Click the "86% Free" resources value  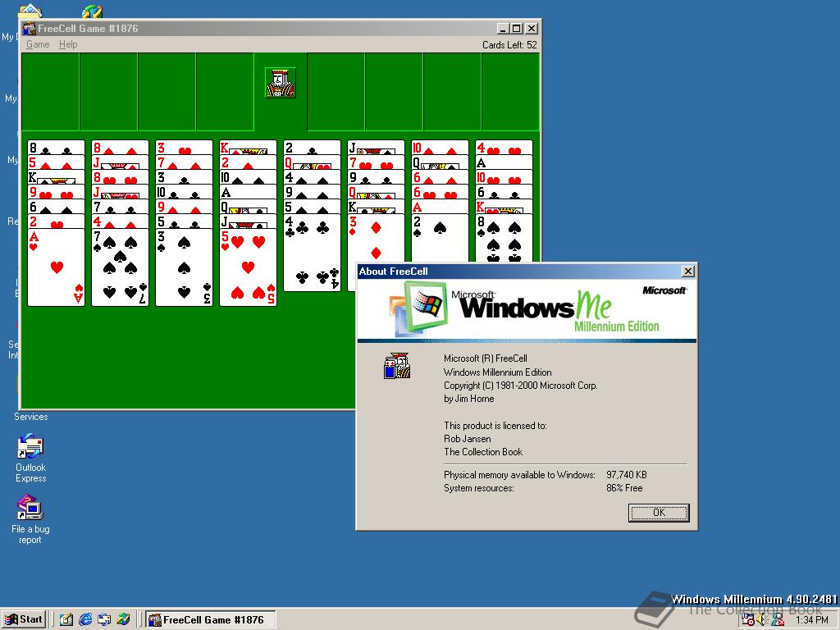624,488
